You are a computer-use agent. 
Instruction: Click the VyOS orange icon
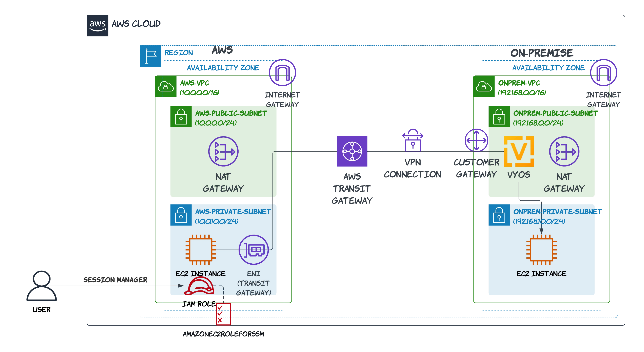click(x=519, y=151)
